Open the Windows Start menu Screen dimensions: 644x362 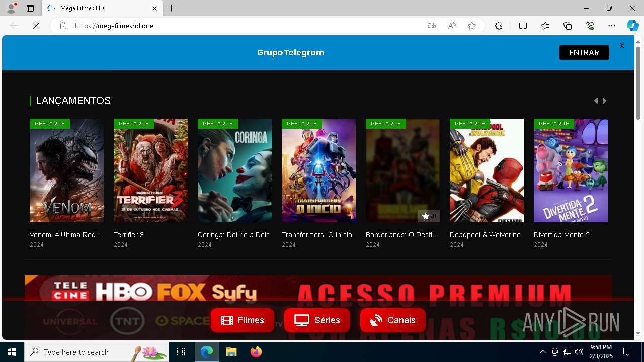tap(12, 352)
